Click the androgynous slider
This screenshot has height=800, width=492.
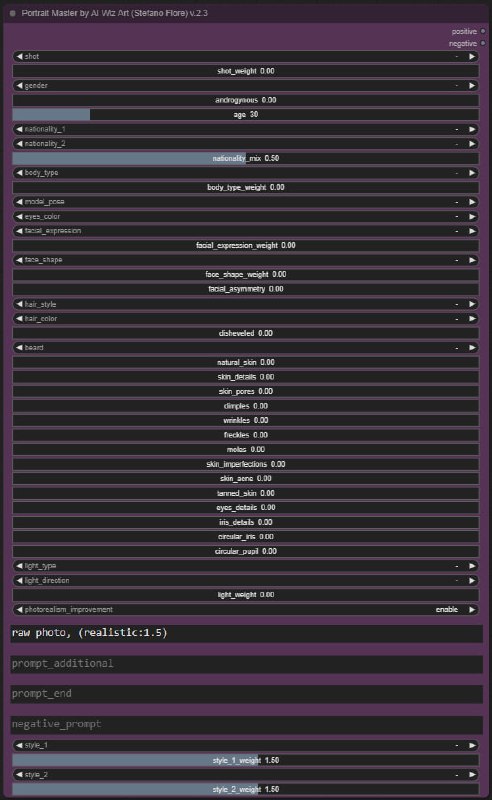(245, 100)
